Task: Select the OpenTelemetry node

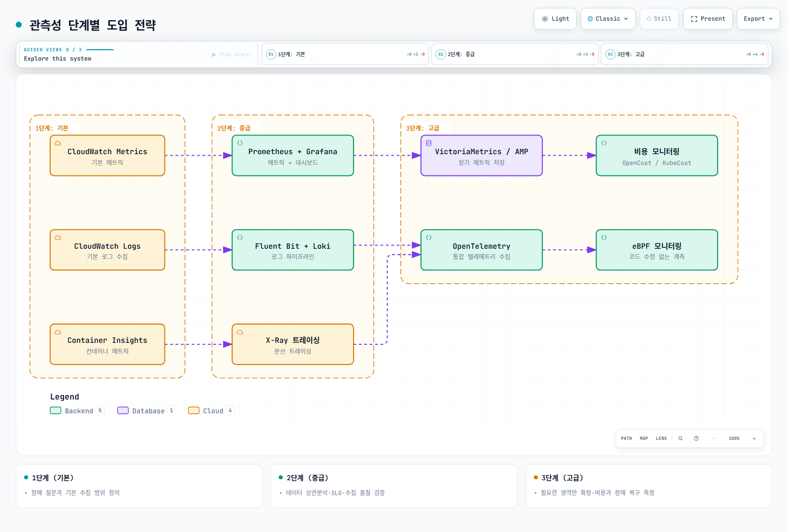Action: click(482, 250)
